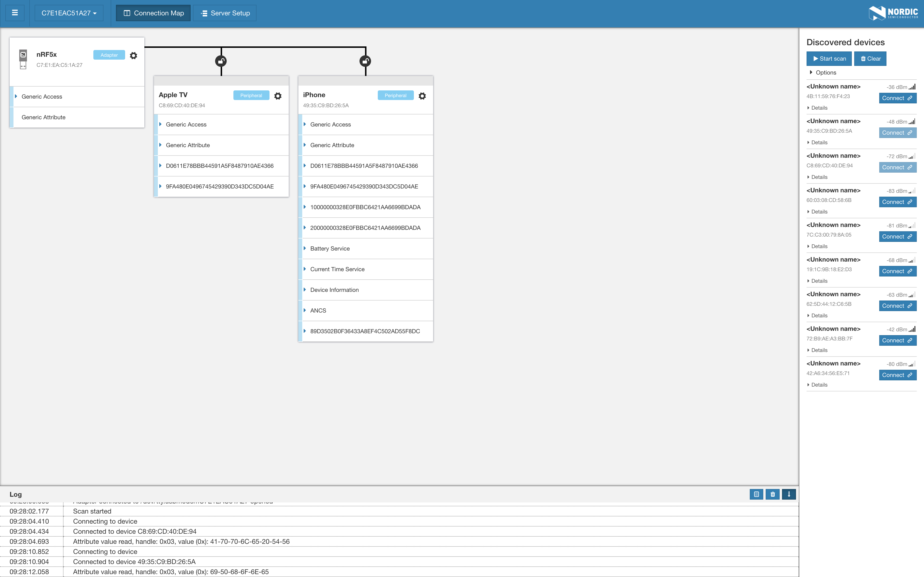Expand Apple TV Generic Access service

(186, 124)
